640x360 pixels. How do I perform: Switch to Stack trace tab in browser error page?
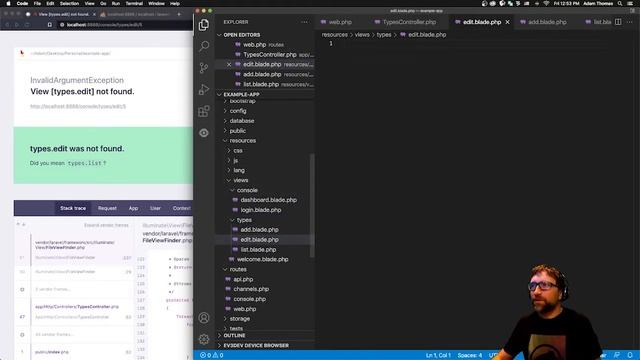pyautogui.click(x=73, y=208)
